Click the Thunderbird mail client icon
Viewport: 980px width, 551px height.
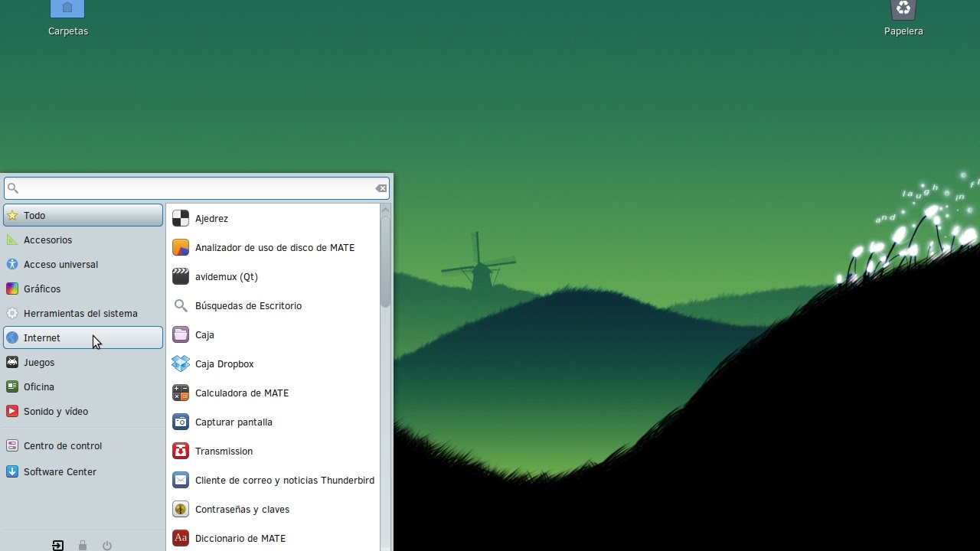181,481
